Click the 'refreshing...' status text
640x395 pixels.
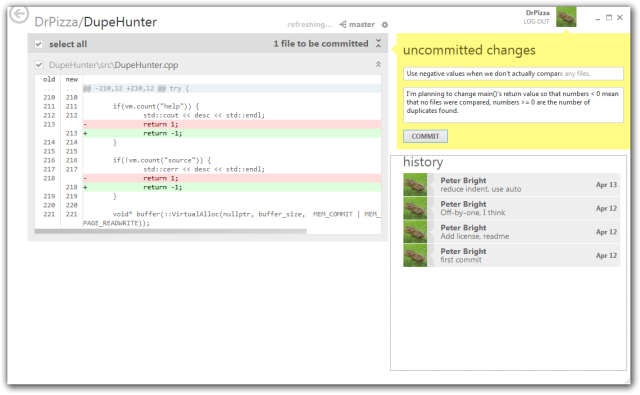309,24
